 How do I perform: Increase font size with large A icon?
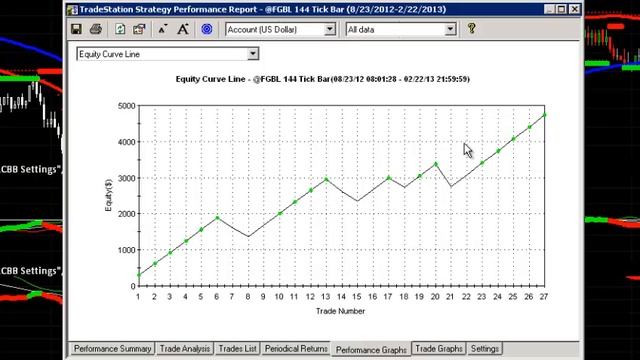[x=183, y=29]
